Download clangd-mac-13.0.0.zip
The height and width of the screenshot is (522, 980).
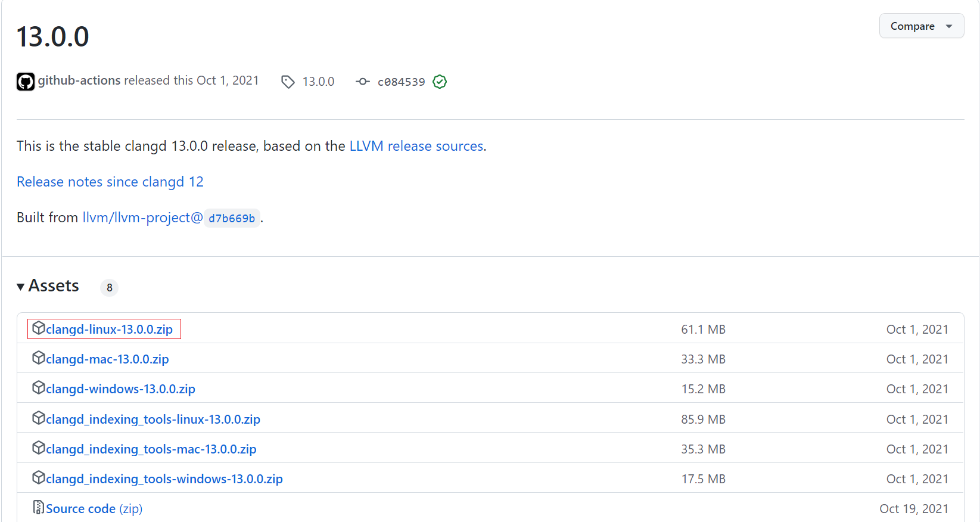point(107,359)
